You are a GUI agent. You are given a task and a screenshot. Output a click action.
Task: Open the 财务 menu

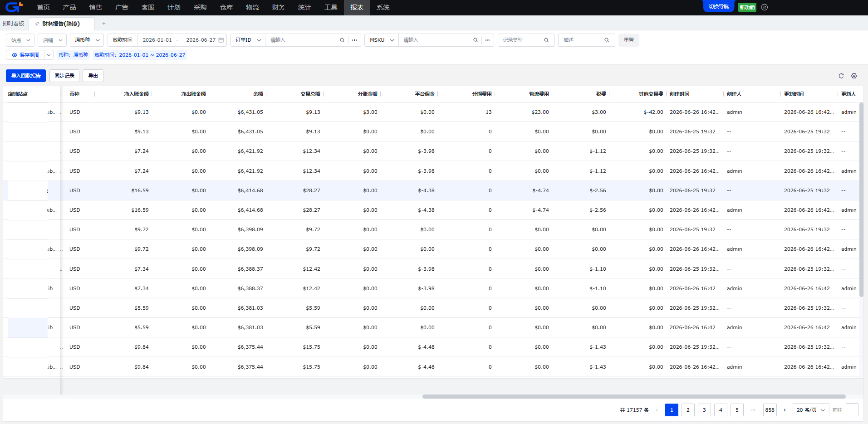(279, 7)
